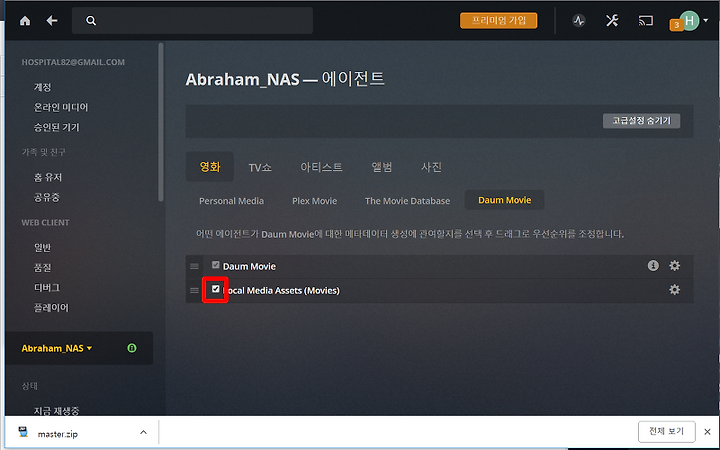Toggle the Daum Movie checkbox
This screenshot has height=450, width=720.
coord(215,265)
